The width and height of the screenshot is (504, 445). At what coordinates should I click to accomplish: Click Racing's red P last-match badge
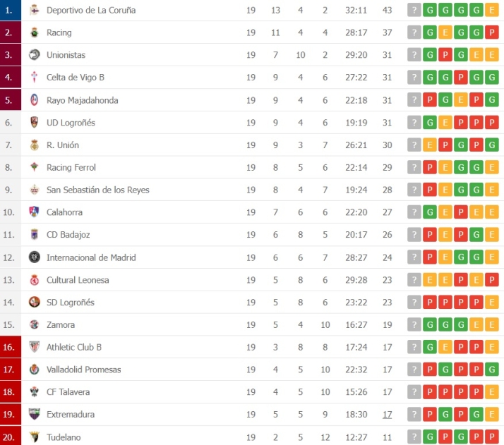point(492,32)
